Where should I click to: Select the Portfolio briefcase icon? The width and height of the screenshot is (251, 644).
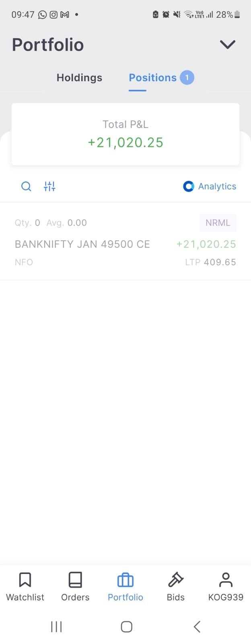pos(125,580)
